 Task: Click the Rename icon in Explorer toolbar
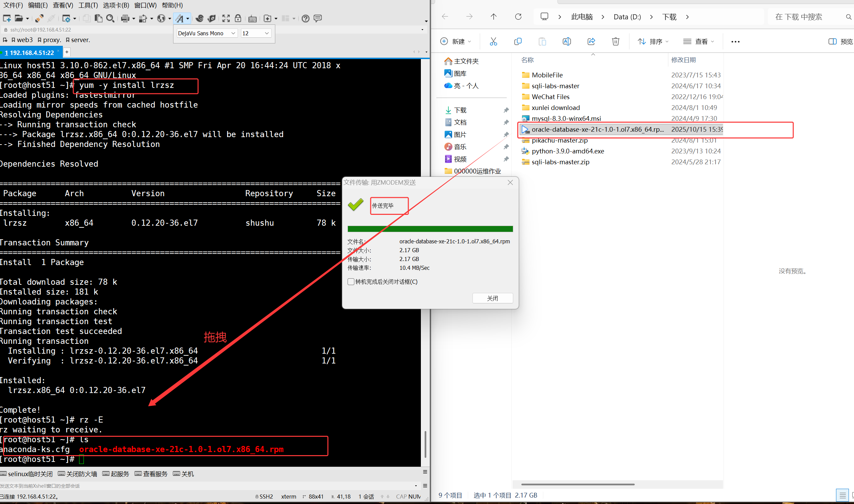click(x=567, y=41)
